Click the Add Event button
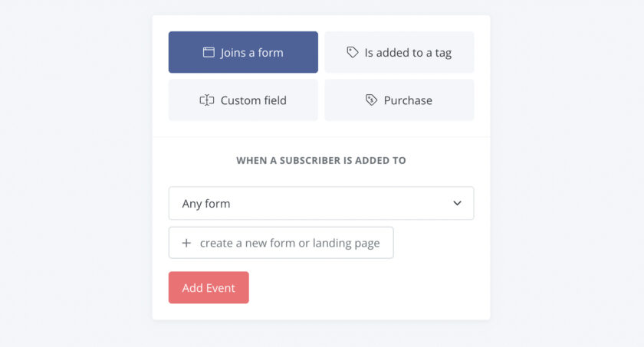 tap(209, 287)
